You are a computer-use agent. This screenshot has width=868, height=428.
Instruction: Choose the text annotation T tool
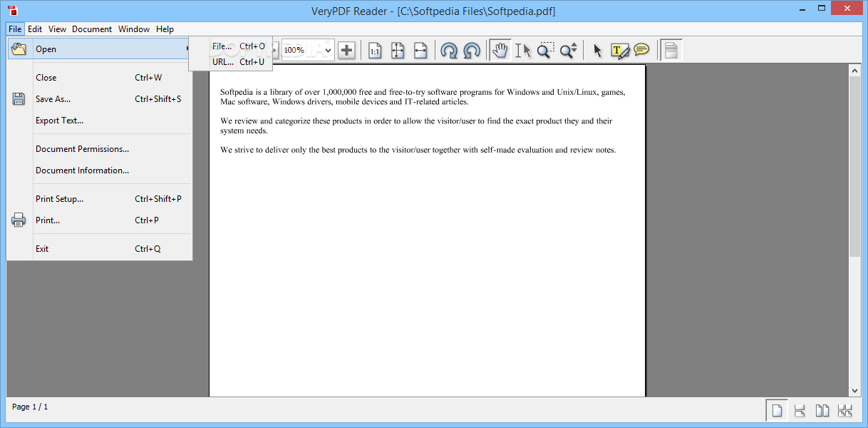click(620, 50)
